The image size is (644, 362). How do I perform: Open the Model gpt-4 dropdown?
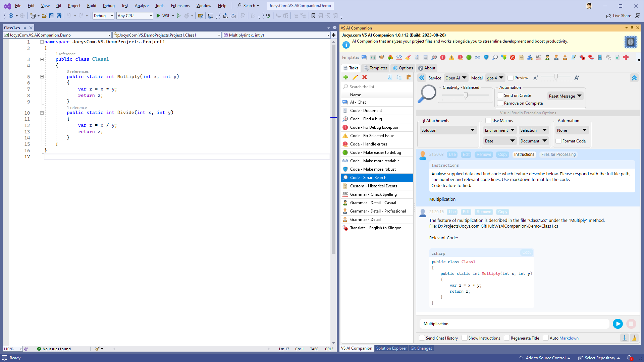495,77
